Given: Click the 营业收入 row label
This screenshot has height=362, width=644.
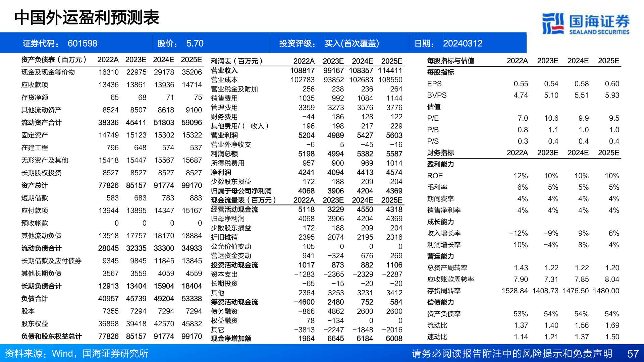Looking at the screenshot, I should pyautogui.click(x=224, y=70).
